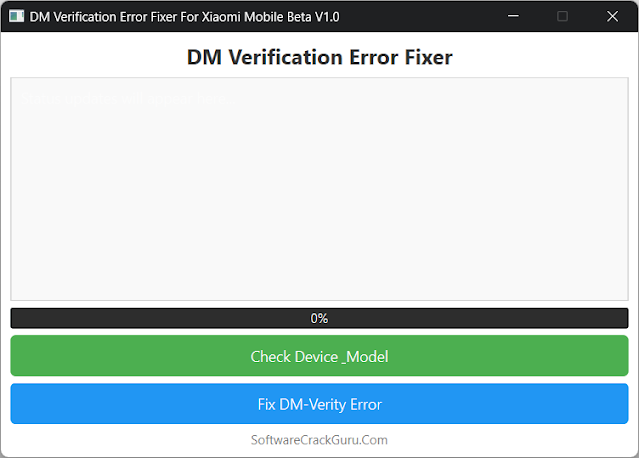Click the 0% progress bar
Screen dimensions: 639x458
coord(319,318)
